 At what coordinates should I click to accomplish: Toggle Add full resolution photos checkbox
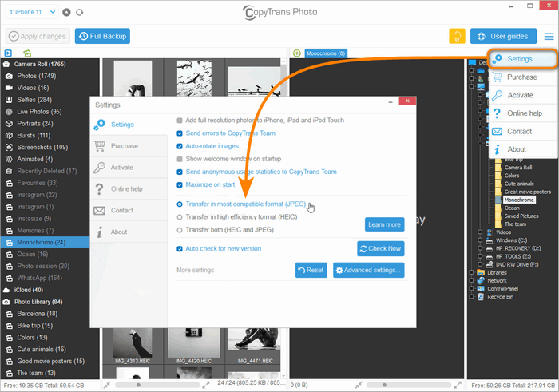click(180, 121)
